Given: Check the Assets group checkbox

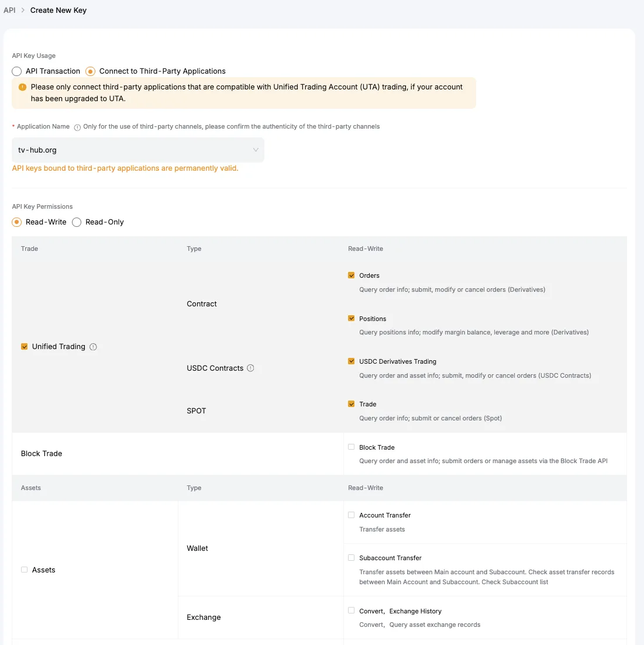Looking at the screenshot, I should click(25, 570).
